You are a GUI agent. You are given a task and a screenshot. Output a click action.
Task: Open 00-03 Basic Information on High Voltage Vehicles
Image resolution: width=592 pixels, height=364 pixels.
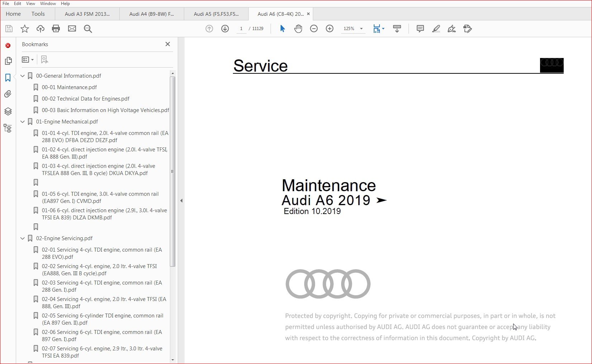click(x=105, y=110)
